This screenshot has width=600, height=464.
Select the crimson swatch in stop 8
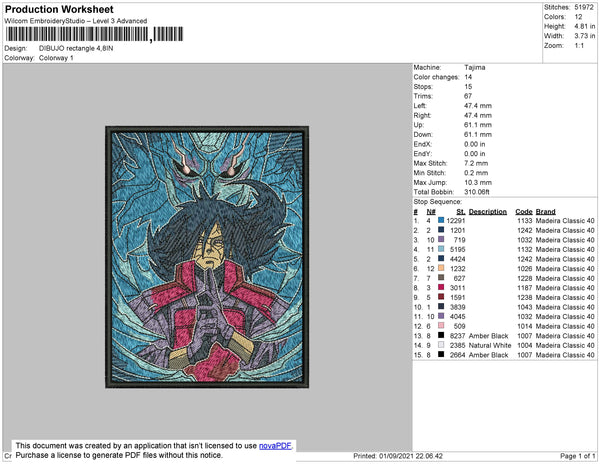(x=441, y=287)
